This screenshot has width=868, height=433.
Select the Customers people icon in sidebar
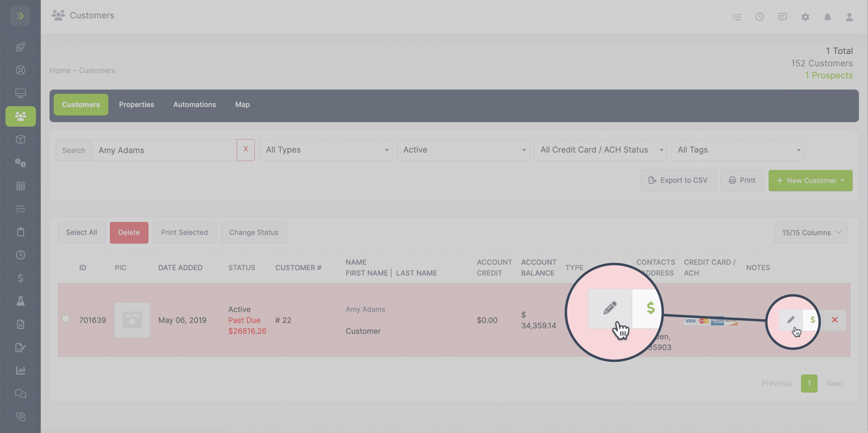20,116
